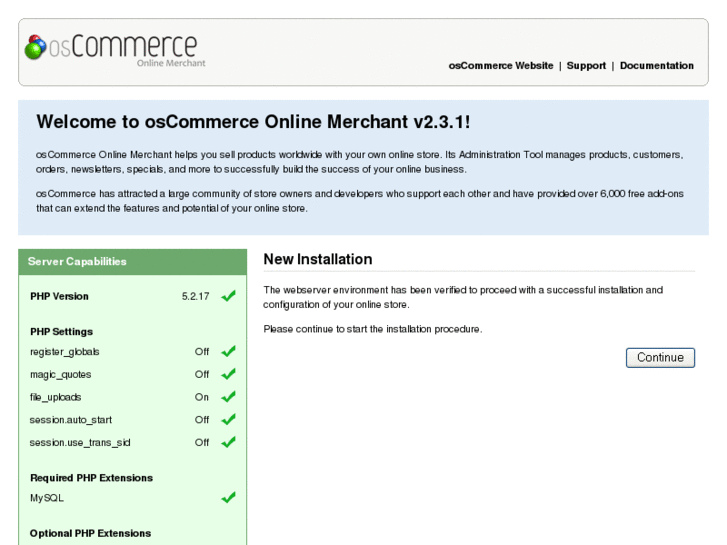The width and height of the screenshot is (727, 545).
Task: Click the 5.2.17 version value
Action: [x=196, y=296]
